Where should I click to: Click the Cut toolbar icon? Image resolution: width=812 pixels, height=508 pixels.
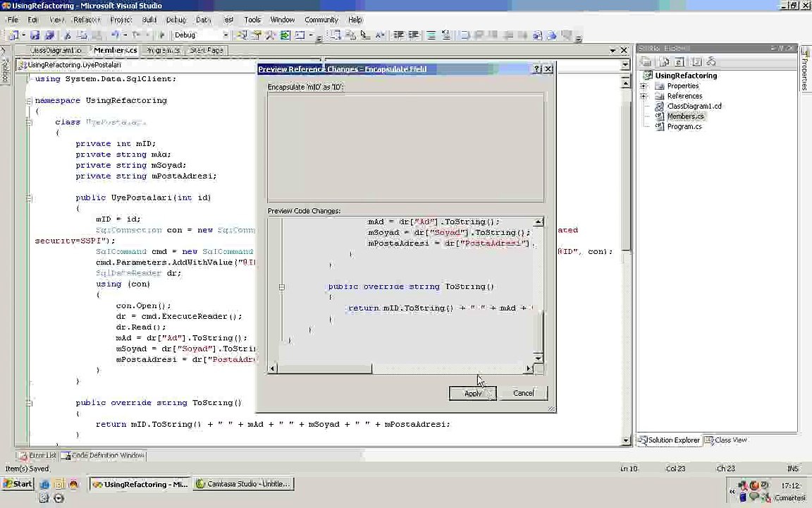click(68, 35)
